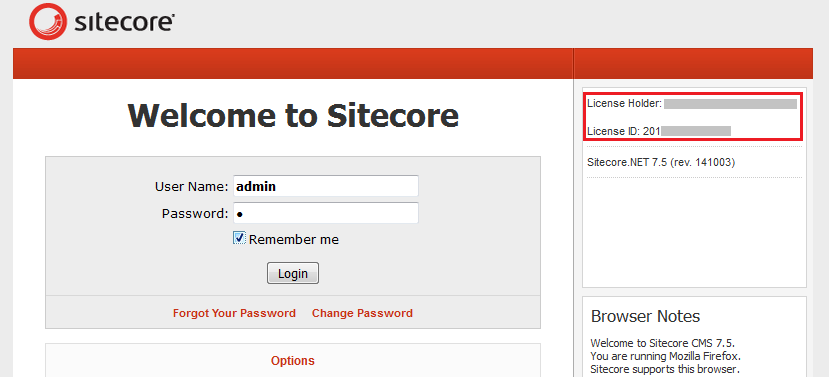Image resolution: width=829 pixels, height=377 pixels.
Task: Click the Browser Notes heading
Action: 646,316
